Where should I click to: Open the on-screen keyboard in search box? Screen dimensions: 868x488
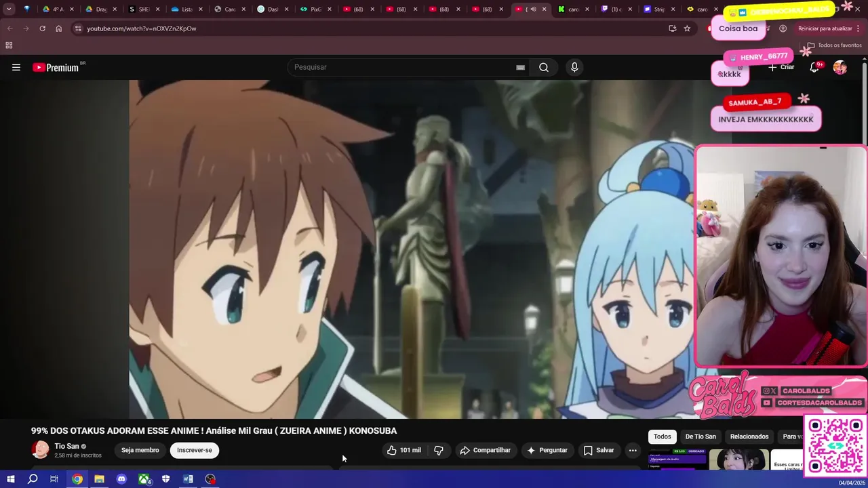[x=520, y=67]
